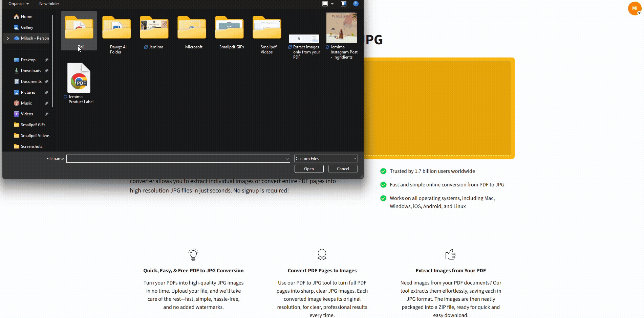Click New folder button

[49, 4]
